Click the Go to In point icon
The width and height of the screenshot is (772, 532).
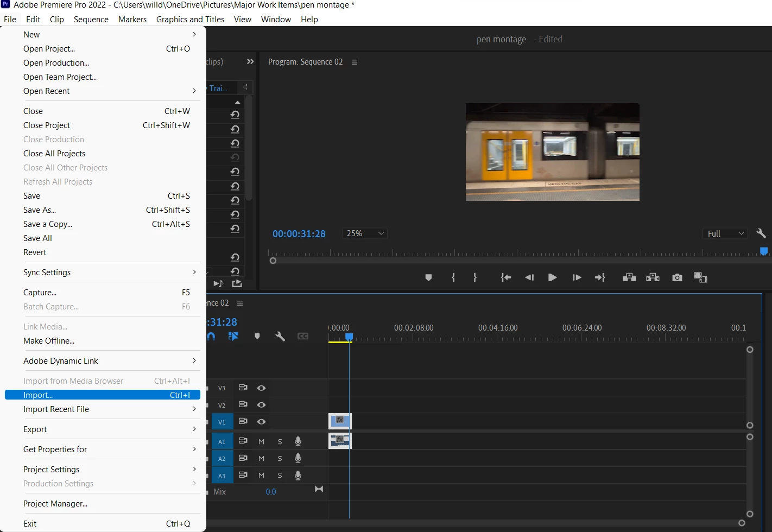(x=505, y=277)
